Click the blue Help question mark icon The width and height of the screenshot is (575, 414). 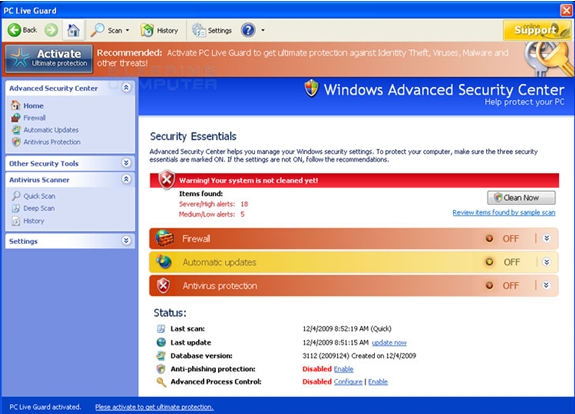pos(248,30)
